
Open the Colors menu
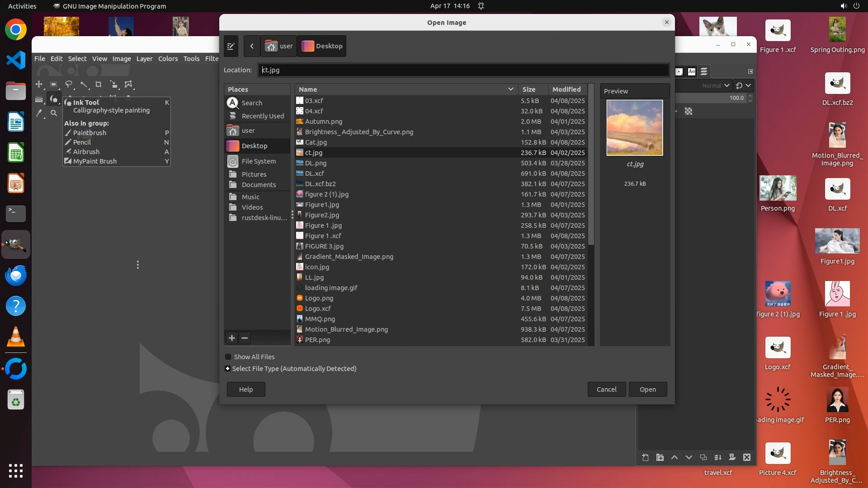(x=168, y=59)
